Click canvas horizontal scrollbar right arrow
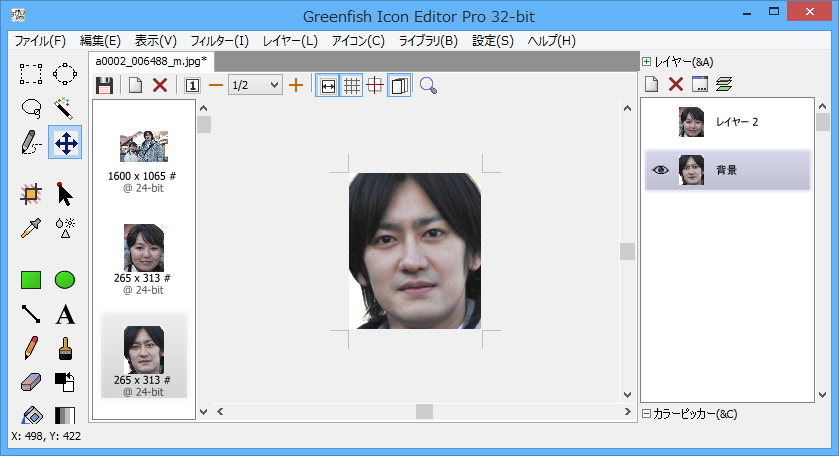 pos(628,412)
